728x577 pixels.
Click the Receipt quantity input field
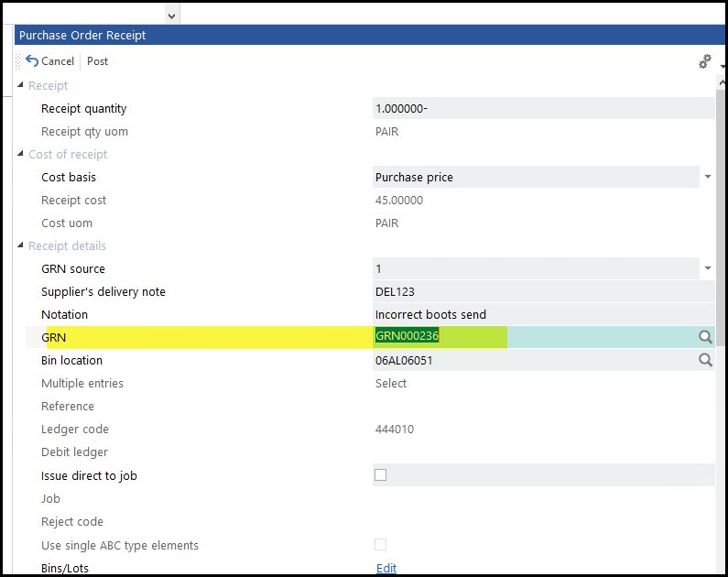pos(540,108)
